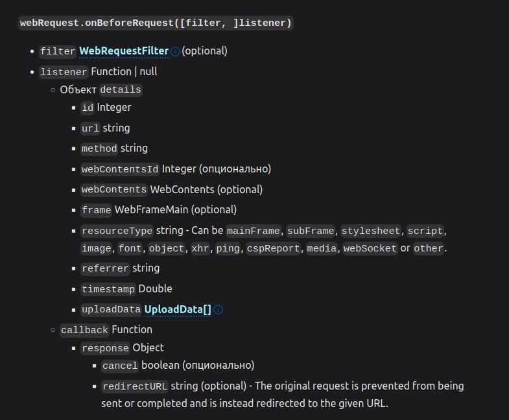Click the filter parameter code label
This screenshot has width=509, height=420.
click(58, 51)
